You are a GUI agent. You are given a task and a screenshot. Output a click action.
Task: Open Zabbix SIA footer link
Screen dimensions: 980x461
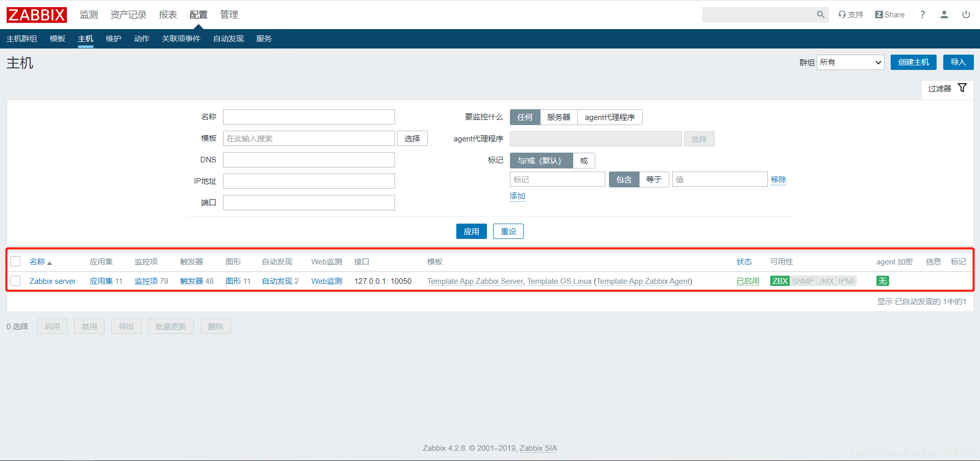click(x=538, y=448)
